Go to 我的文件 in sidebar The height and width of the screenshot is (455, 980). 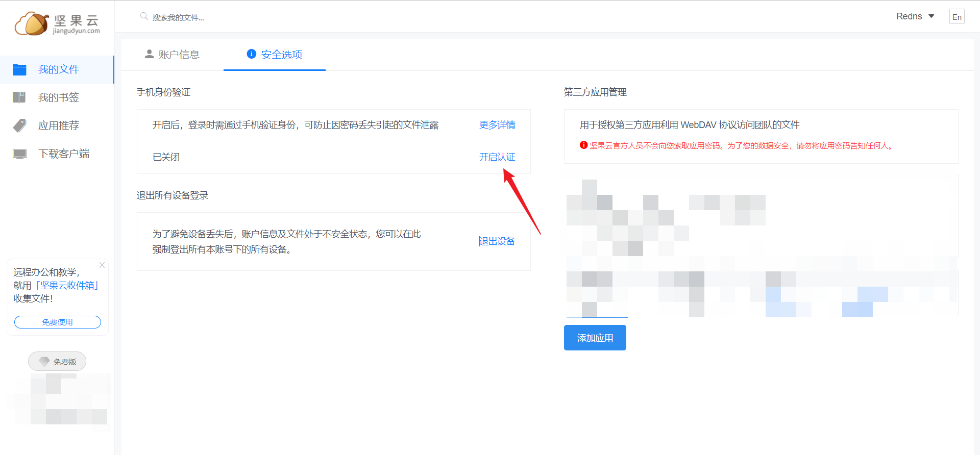click(57, 69)
